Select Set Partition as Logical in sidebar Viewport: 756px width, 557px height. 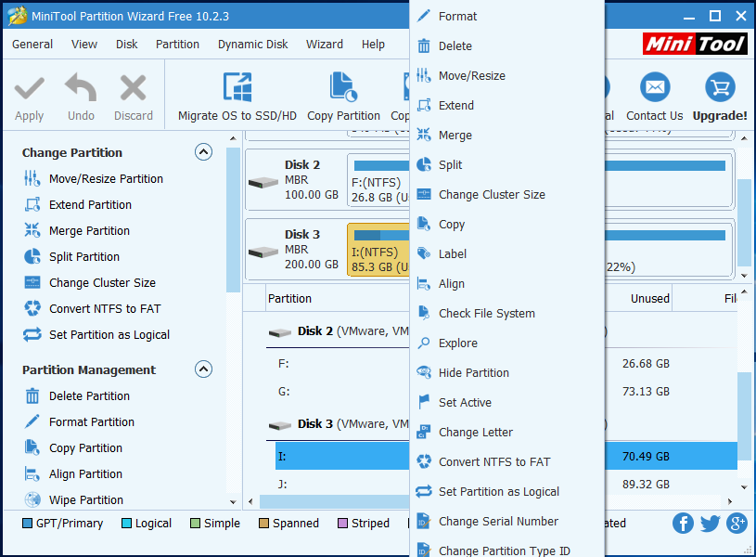point(96,335)
